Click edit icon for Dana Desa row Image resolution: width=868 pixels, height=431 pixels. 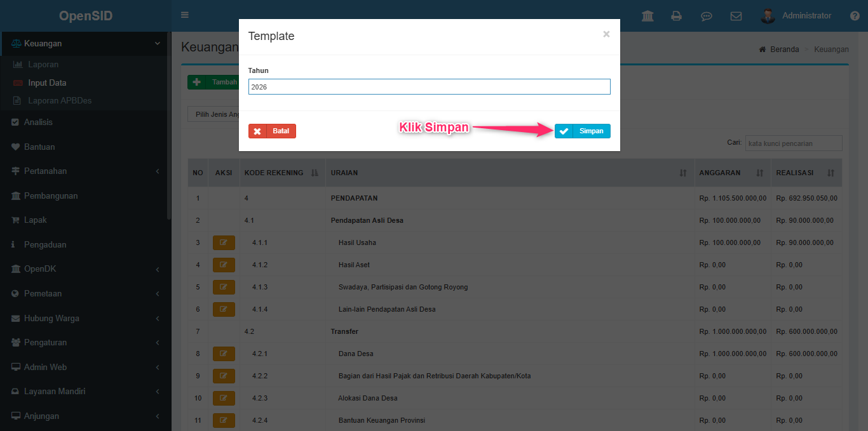point(223,354)
